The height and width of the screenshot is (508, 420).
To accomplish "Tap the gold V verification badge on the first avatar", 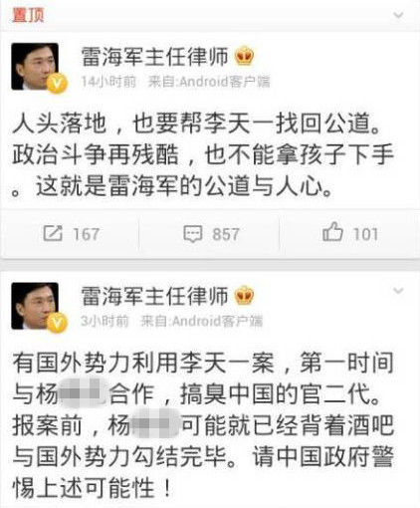I will pyautogui.click(x=57, y=84).
